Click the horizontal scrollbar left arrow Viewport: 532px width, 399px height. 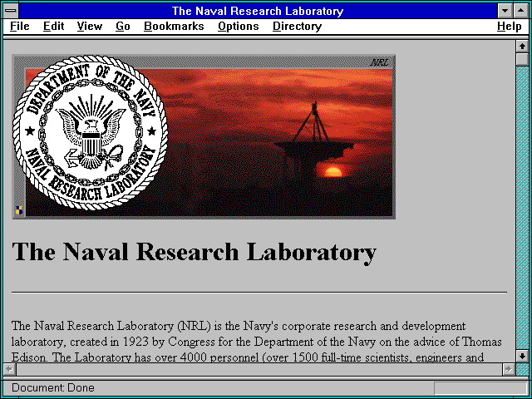click(x=9, y=369)
